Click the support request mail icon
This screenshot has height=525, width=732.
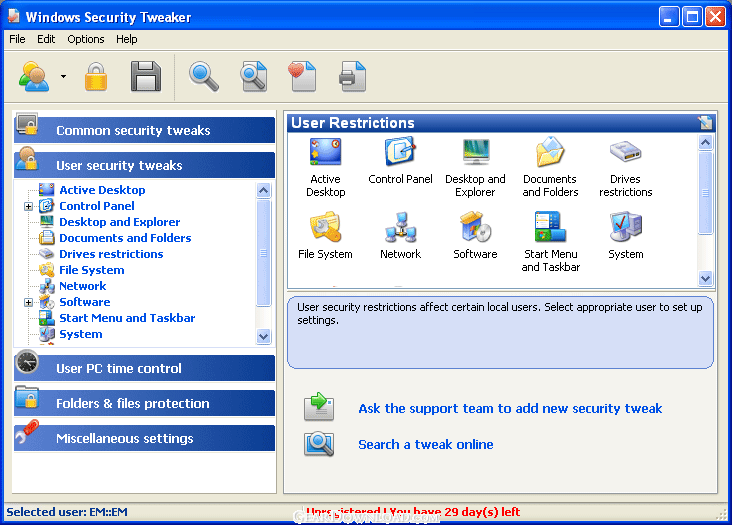(x=319, y=406)
